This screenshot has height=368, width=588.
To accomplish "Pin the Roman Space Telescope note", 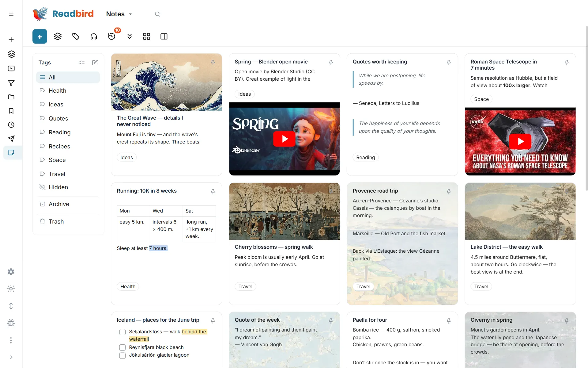I will coord(567,63).
